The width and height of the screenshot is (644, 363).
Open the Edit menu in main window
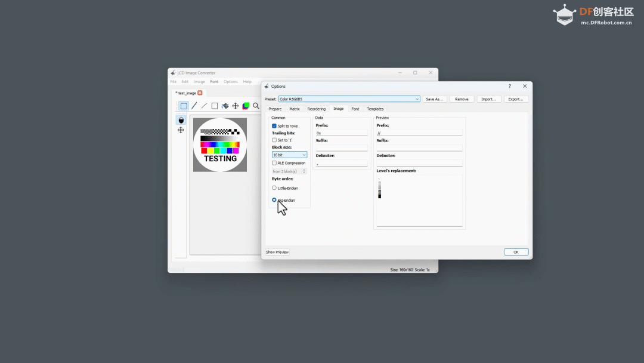[x=185, y=82]
